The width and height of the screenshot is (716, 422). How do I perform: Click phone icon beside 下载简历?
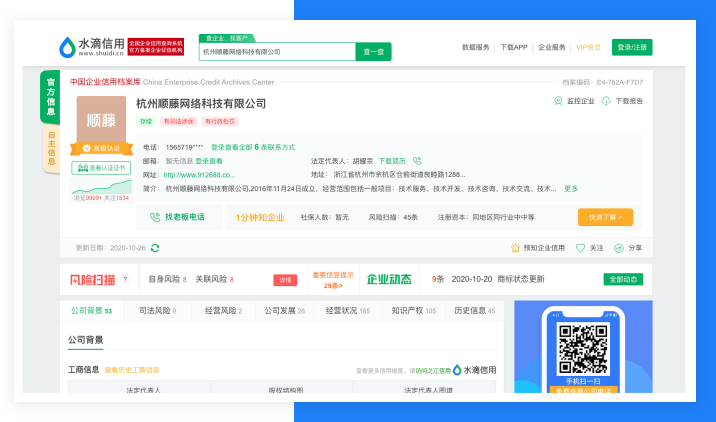pos(417,161)
